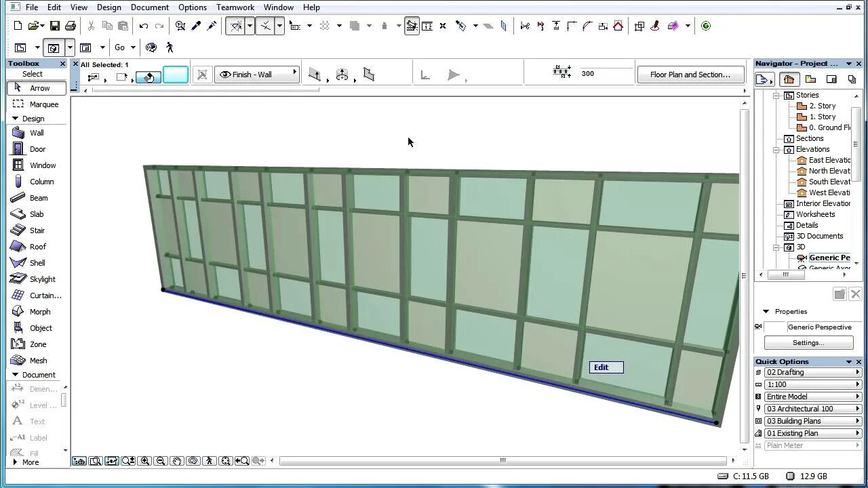Open Finish - Wall layer dropdown
This screenshot has height=488, width=868.
click(258, 75)
